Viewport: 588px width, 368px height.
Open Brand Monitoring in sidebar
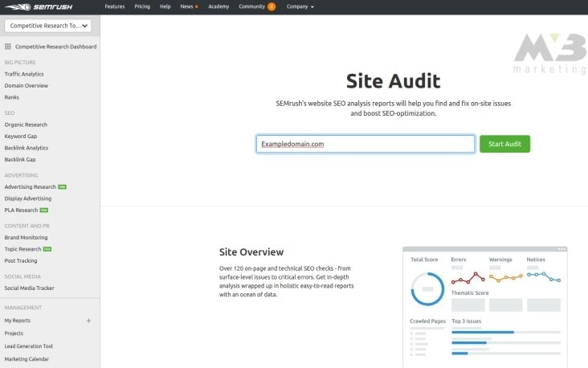click(x=26, y=238)
